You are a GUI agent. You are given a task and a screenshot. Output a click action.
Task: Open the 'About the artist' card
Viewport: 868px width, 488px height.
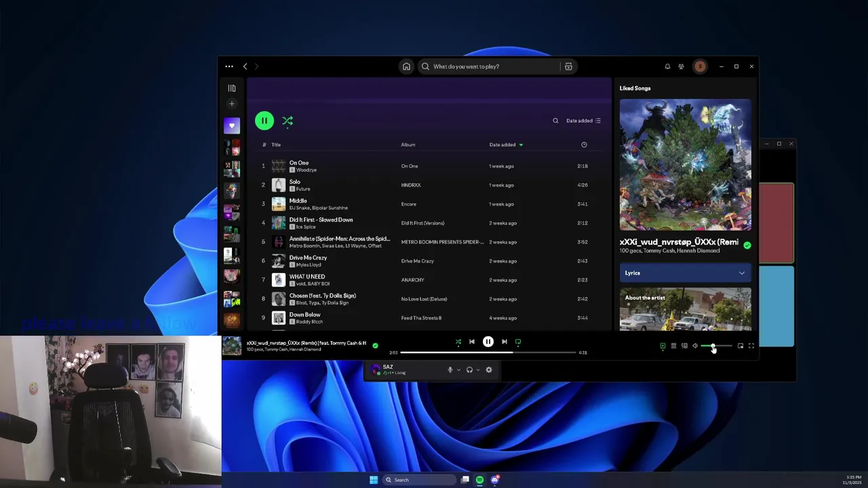tap(686, 309)
